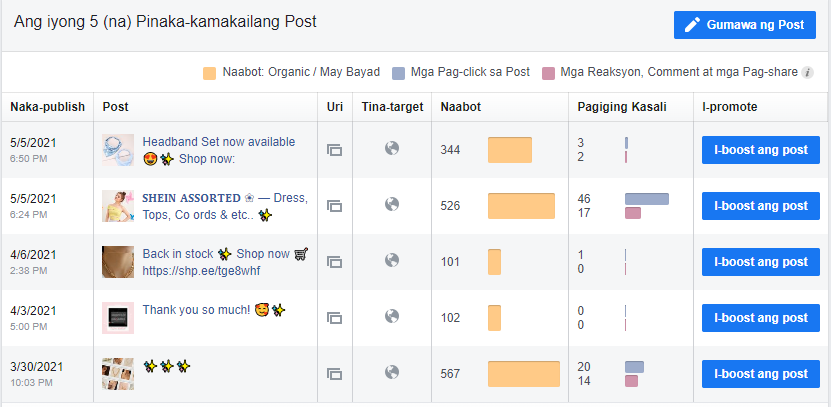Click the post type icon for 3/30/2021 post

pos(334,374)
